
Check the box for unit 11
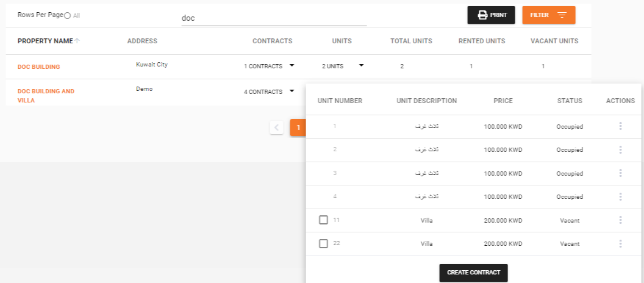click(x=324, y=220)
